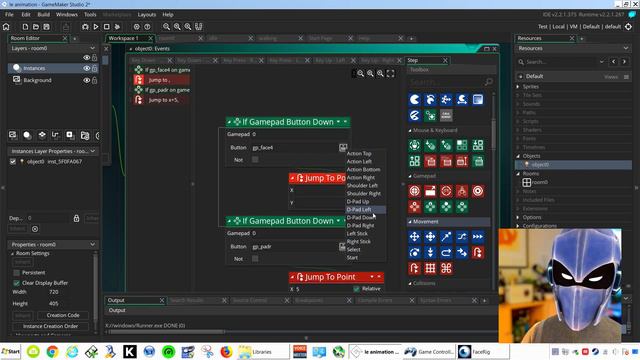Click the Clean build brush icon

pyautogui.click(x=117, y=27)
